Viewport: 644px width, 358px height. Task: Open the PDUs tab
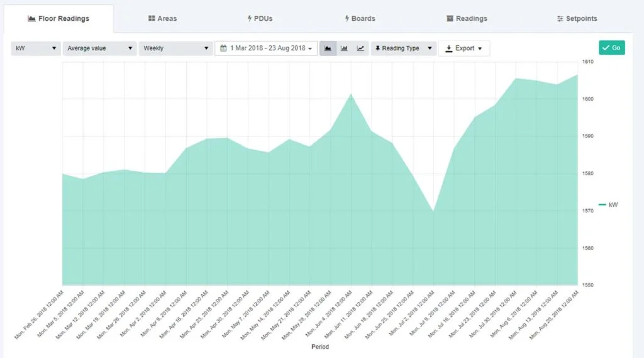[x=260, y=19]
